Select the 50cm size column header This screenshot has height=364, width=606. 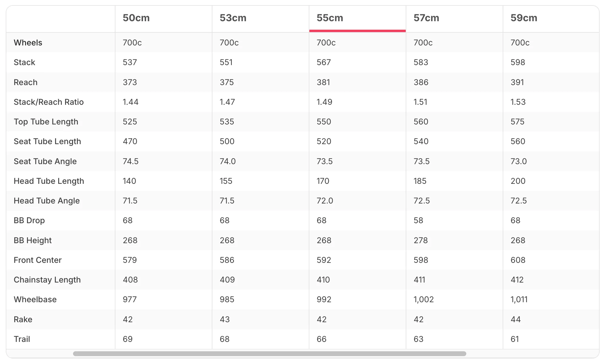click(x=136, y=18)
